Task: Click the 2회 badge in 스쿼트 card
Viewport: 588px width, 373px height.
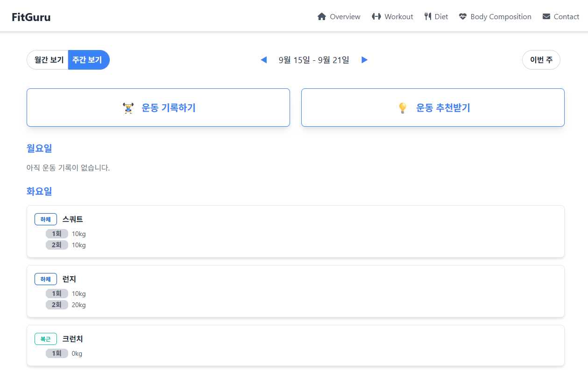Action: [57, 245]
